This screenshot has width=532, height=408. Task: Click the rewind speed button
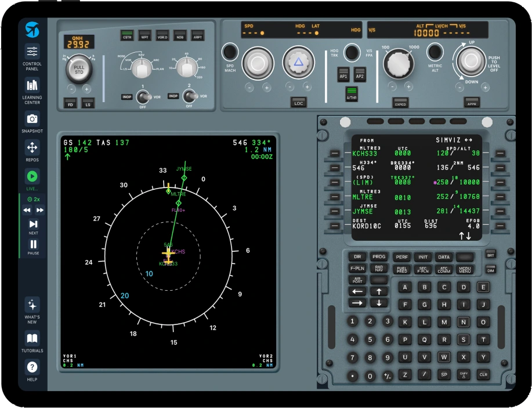pyautogui.click(x=27, y=210)
